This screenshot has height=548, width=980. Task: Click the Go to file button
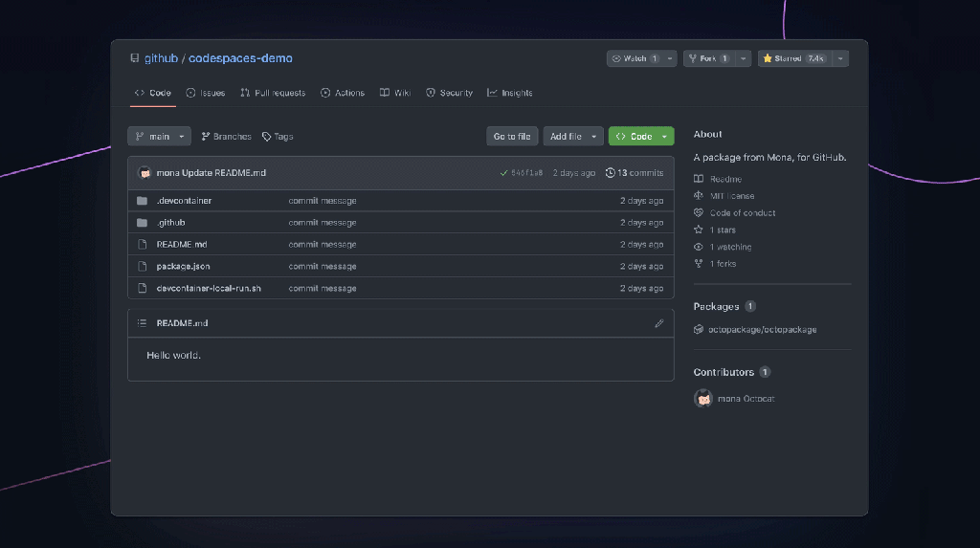coord(512,136)
